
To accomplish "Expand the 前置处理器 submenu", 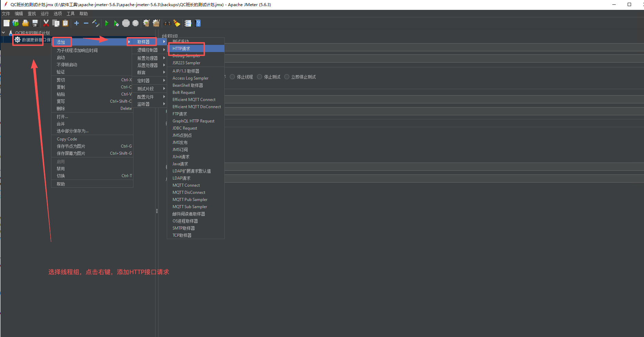I will [150, 58].
